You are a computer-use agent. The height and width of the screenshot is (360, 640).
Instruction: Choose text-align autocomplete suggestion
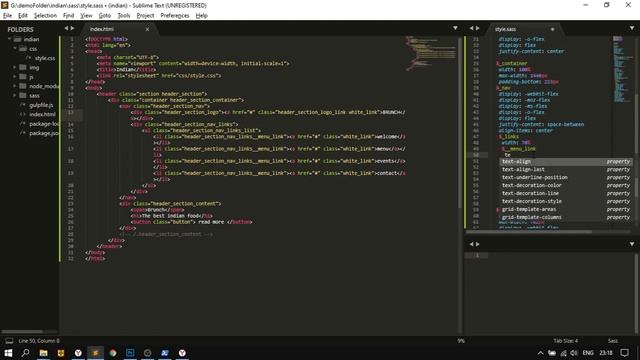coord(566,162)
